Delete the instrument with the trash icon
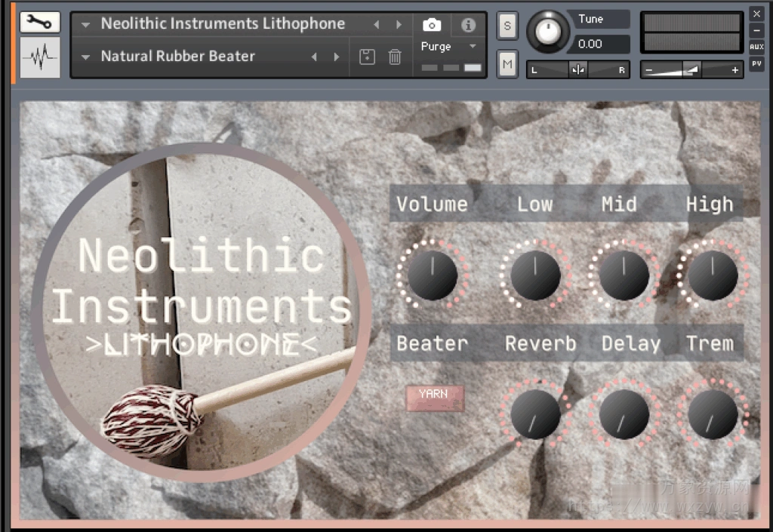773x532 pixels. [x=393, y=56]
